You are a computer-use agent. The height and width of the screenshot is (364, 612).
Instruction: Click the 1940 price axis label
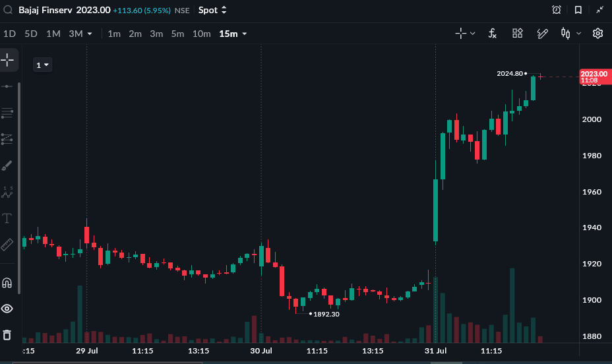tap(592, 228)
